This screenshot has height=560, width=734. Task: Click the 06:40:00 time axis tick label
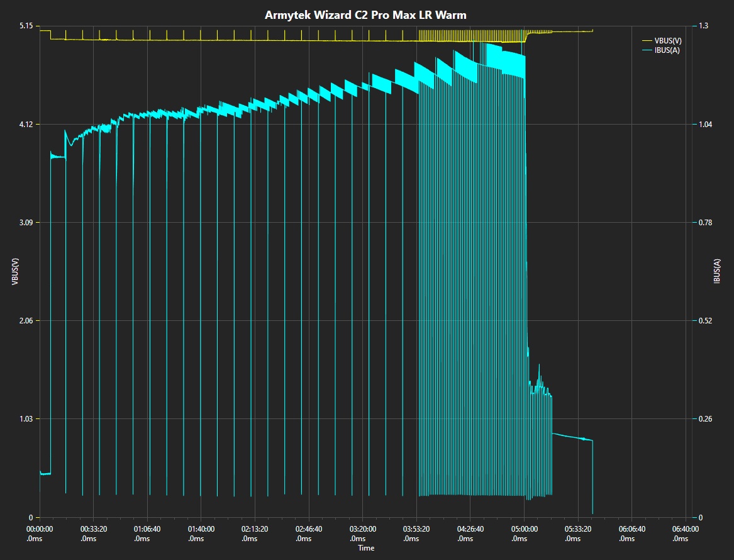point(686,534)
